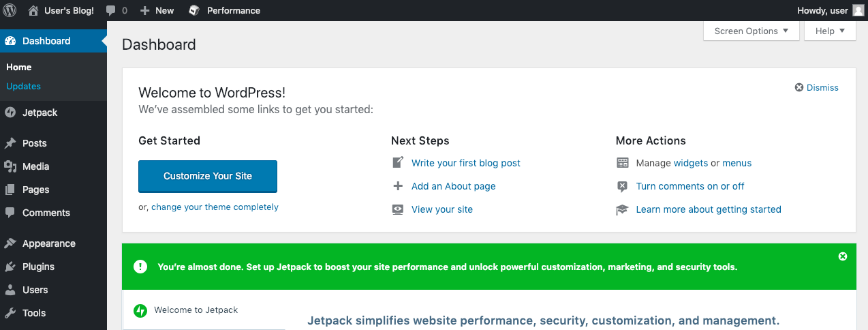Click the plus icon beside Add an About page
This screenshot has height=330, width=868.
(x=398, y=186)
